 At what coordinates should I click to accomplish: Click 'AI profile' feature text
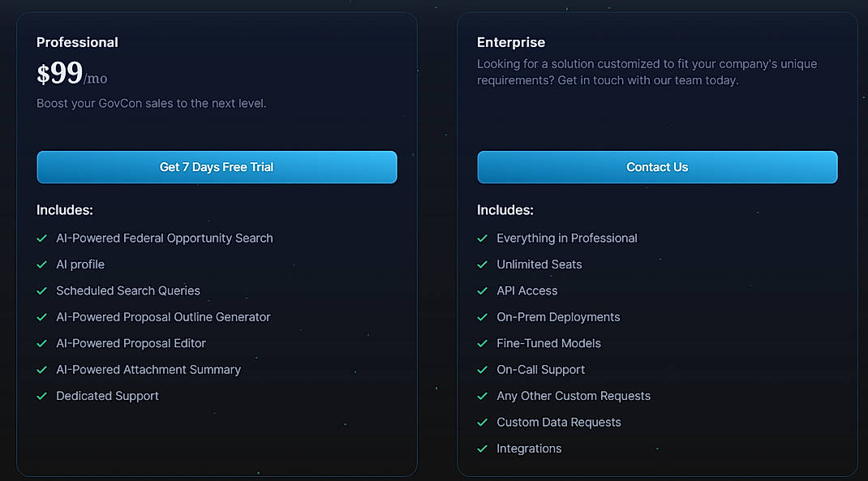[80, 264]
